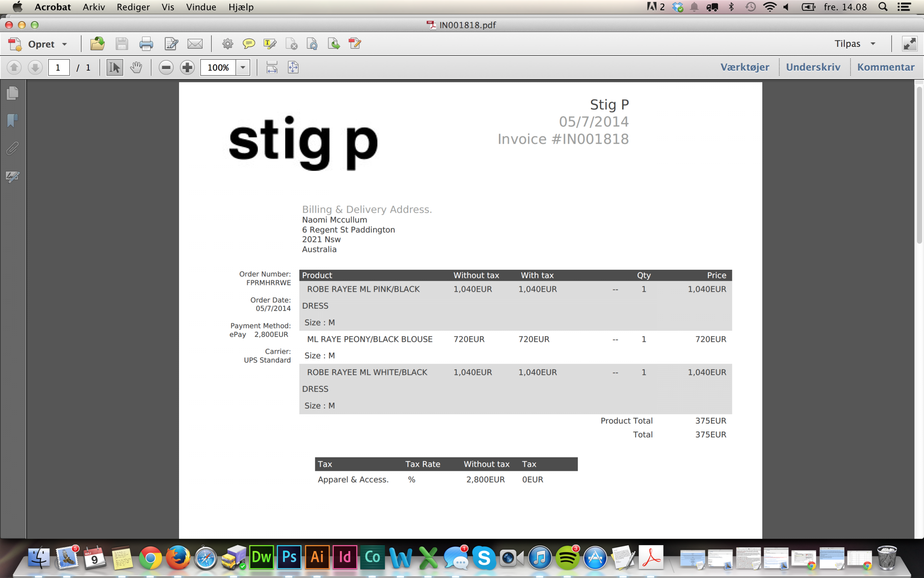Viewport: 924px width, 578px height.
Task: Click the page number input field
Action: tap(59, 67)
